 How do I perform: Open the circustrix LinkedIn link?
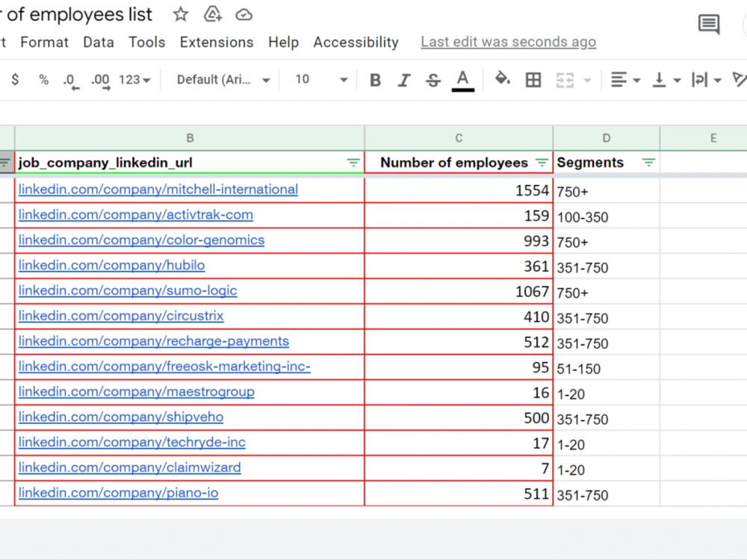(121, 316)
